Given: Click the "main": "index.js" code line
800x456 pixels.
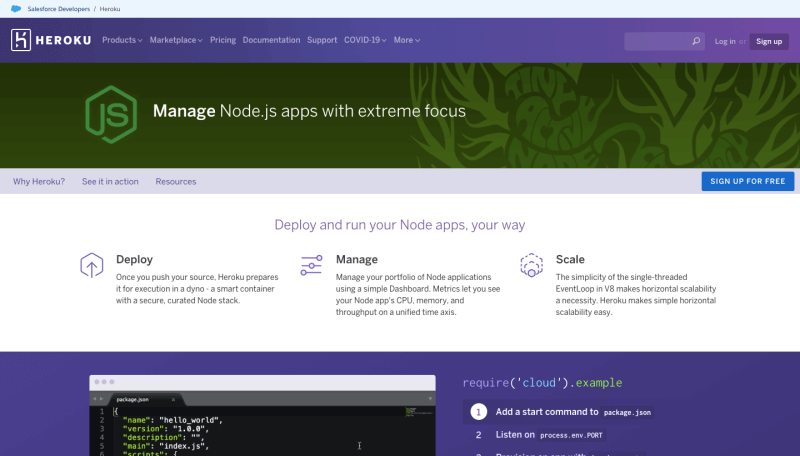Looking at the screenshot, I should (x=166, y=446).
